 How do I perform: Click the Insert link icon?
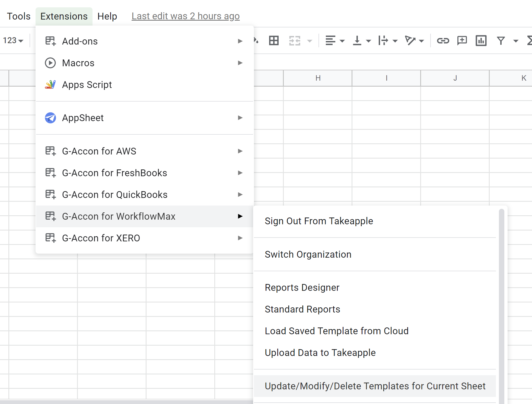point(443,41)
